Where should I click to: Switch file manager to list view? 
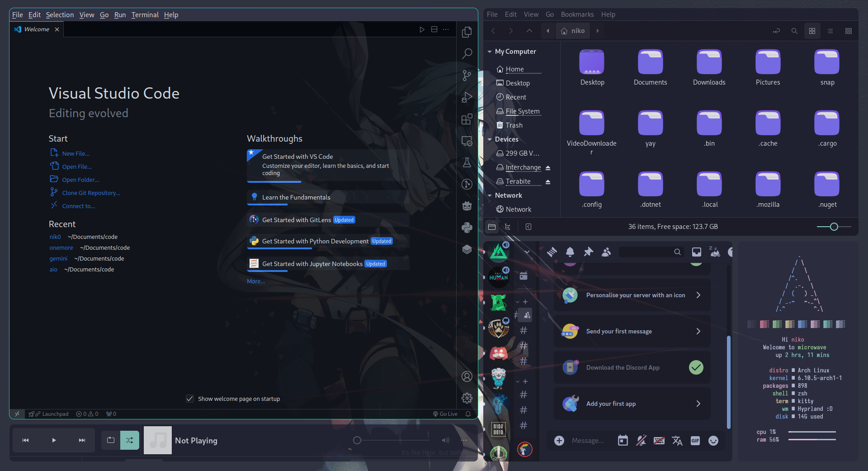[830, 31]
